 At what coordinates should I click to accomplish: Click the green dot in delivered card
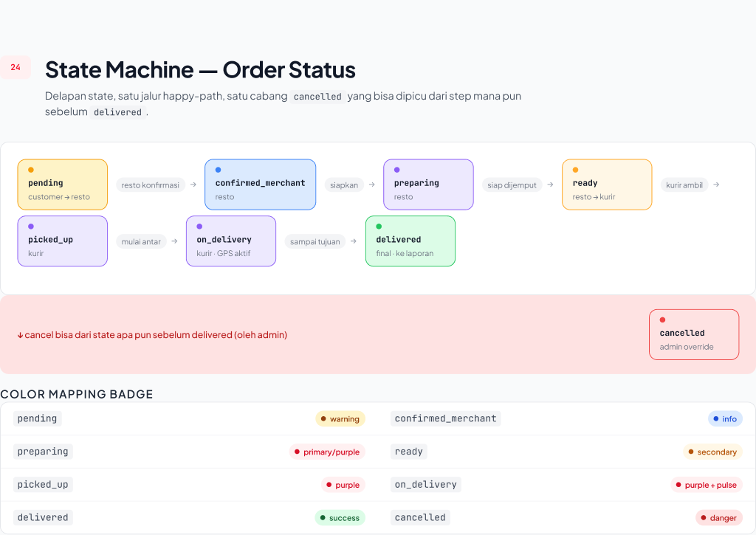(379, 226)
